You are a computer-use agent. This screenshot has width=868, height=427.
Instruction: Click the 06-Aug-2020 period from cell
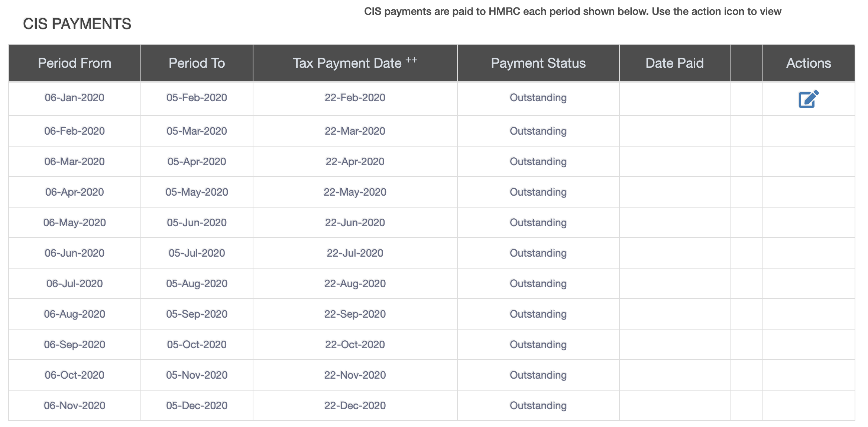pos(75,314)
